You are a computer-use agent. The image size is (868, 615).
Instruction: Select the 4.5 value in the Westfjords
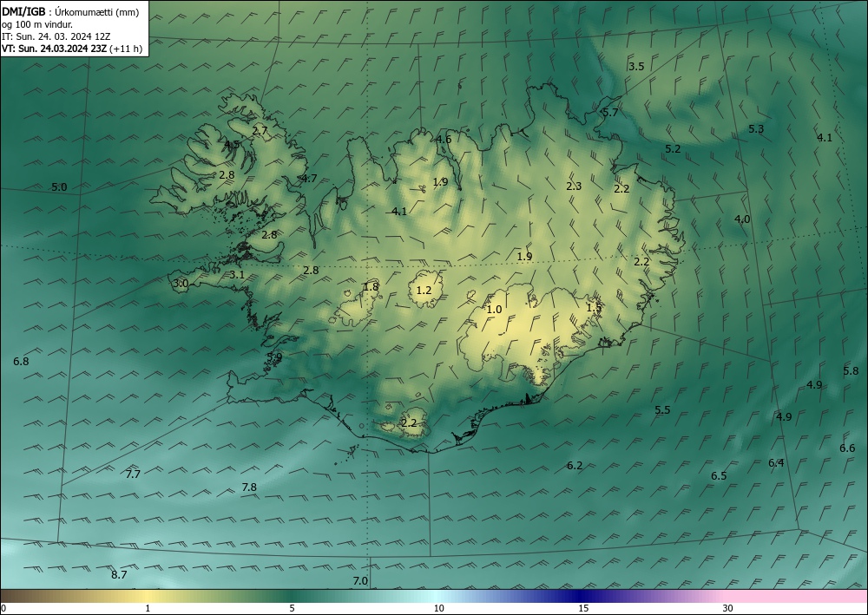click(232, 144)
